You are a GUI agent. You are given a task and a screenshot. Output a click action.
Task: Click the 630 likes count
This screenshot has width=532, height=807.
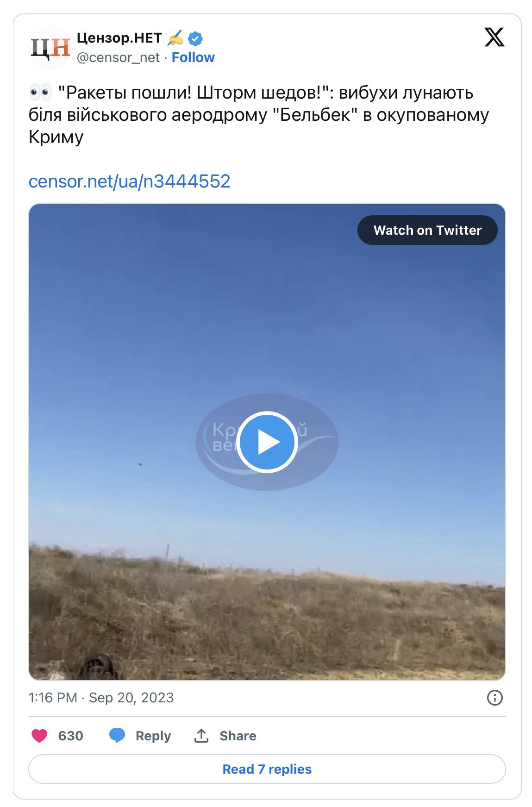pos(70,736)
